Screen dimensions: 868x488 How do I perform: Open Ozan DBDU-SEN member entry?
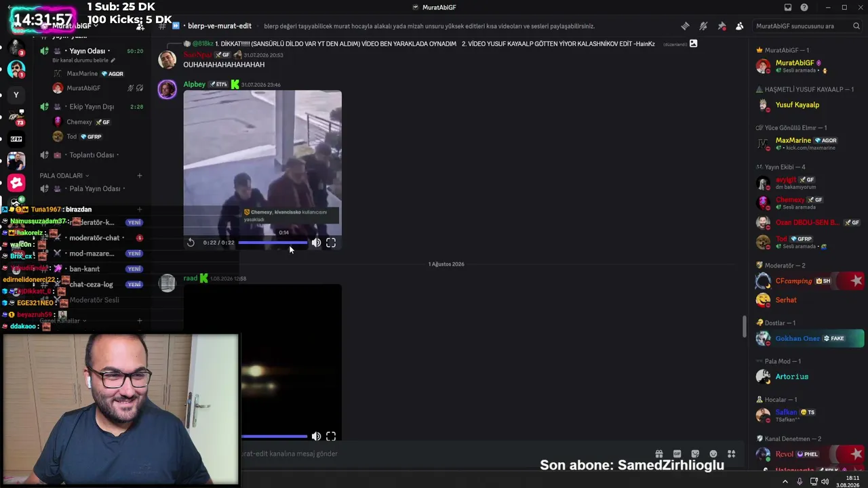pyautogui.click(x=810, y=222)
